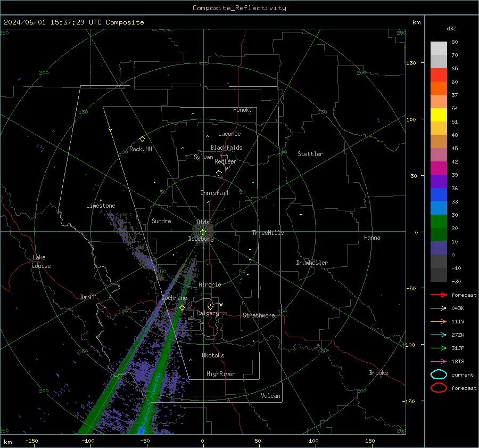Screen dimensions: 479x448
Task: Click the Didsbury label
Action: click(x=201, y=239)
